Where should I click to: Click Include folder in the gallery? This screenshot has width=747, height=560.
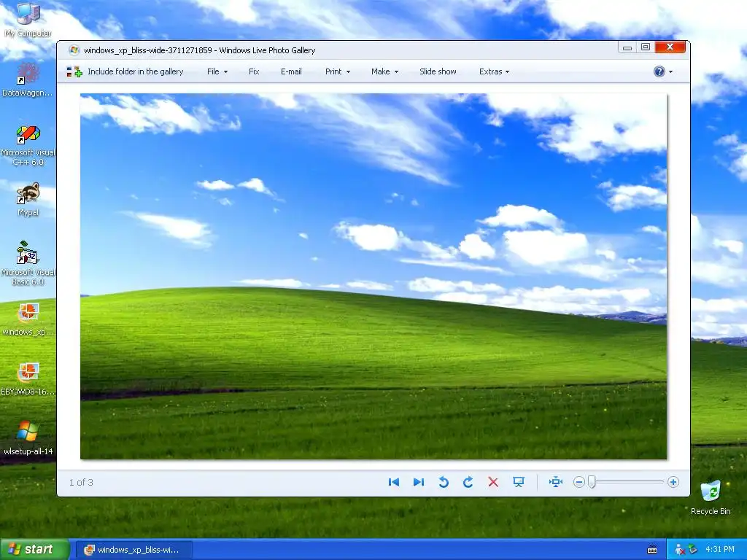125,71
